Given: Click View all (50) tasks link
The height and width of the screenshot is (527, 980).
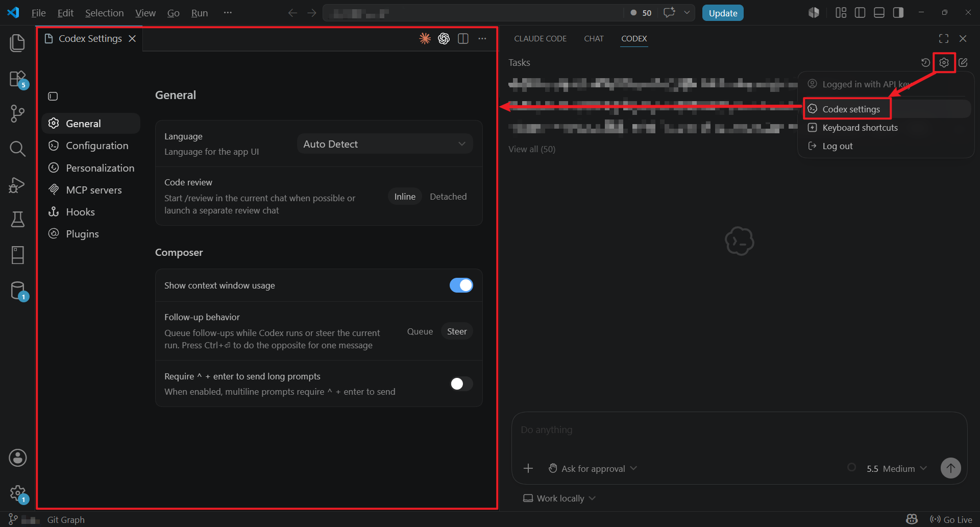Looking at the screenshot, I should click(x=532, y=149).
